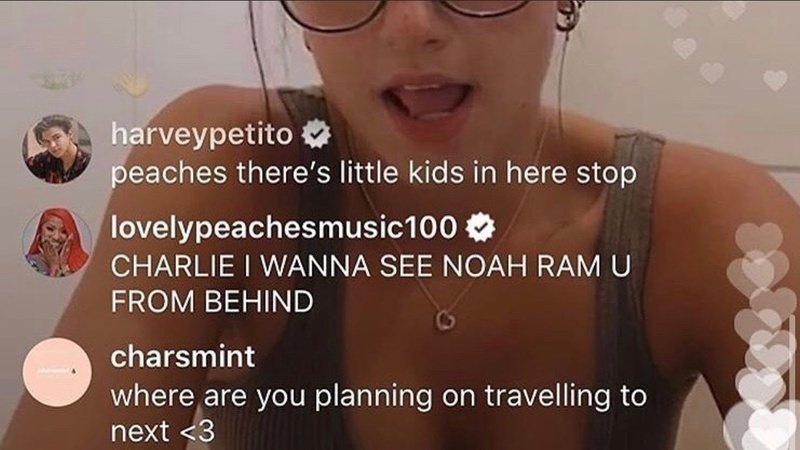Image resolution: width=800 pixels, height=450 pixels.
Task: Open harveypetito's profile picture
Action: [x=57, y=149]
